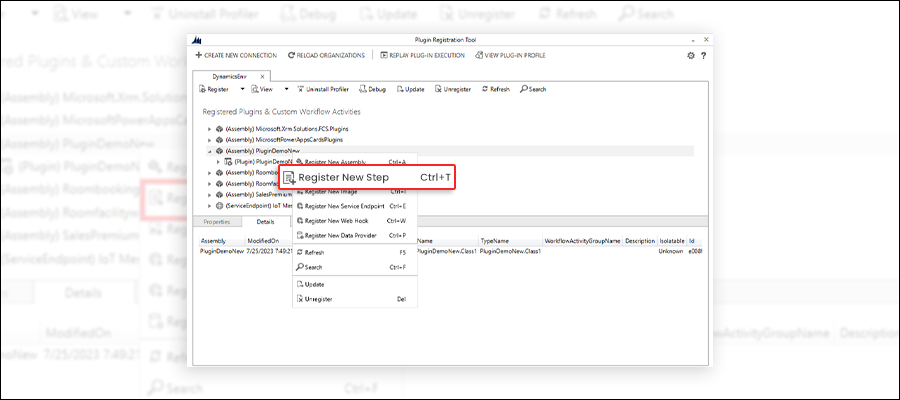Screen dimensions: 900x400
Task: Click Search in the toolbar
Action: [x=533, y=90]
